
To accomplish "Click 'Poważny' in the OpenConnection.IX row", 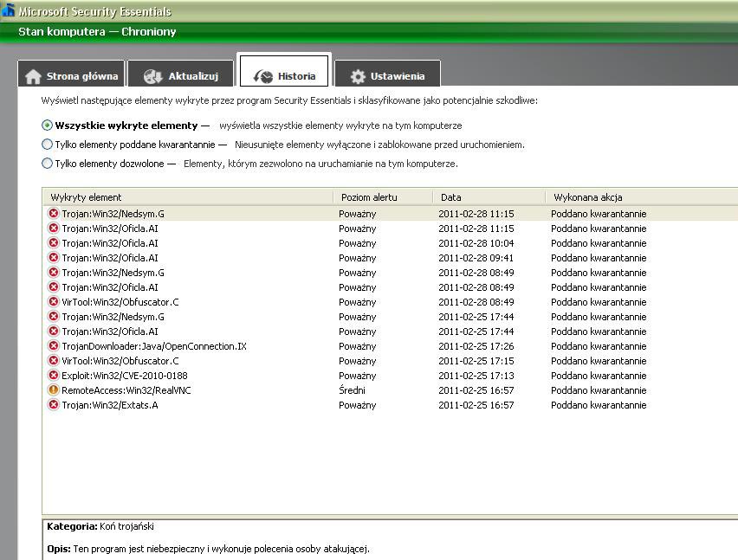I will coord(357,346).
